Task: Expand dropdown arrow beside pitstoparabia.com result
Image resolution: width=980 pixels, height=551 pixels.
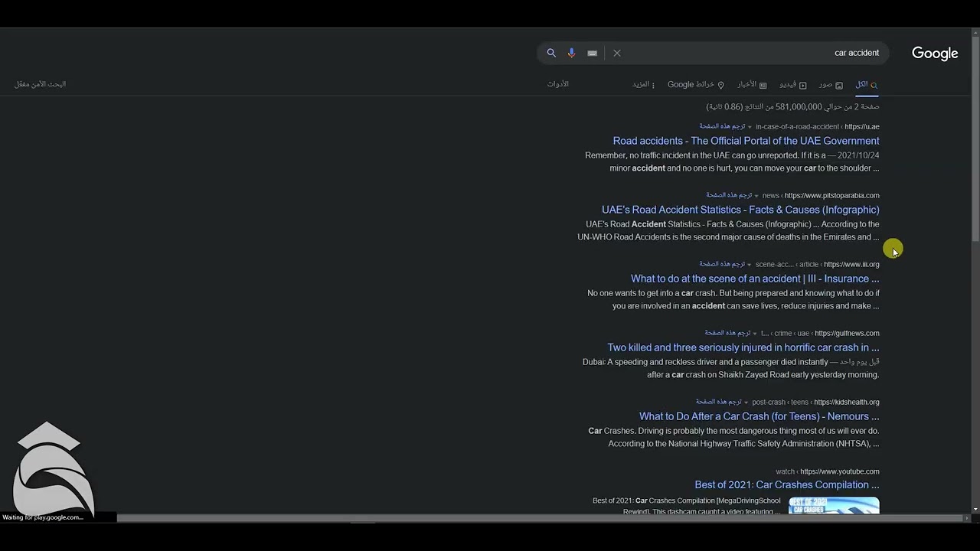Action: point(756,196)
